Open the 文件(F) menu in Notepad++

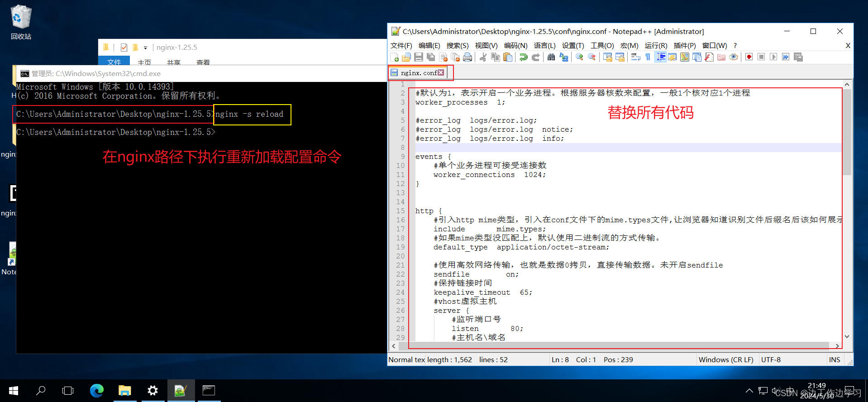(x=401, y=46)
